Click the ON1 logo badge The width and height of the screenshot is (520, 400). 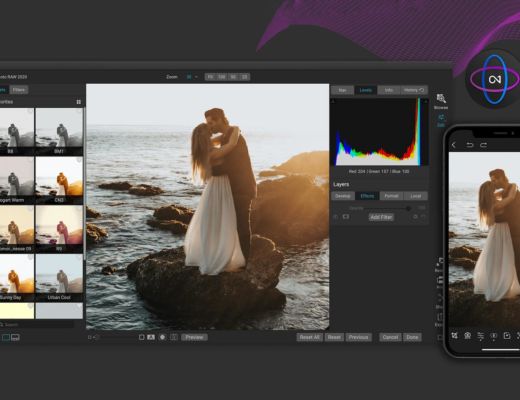[494, 79]
